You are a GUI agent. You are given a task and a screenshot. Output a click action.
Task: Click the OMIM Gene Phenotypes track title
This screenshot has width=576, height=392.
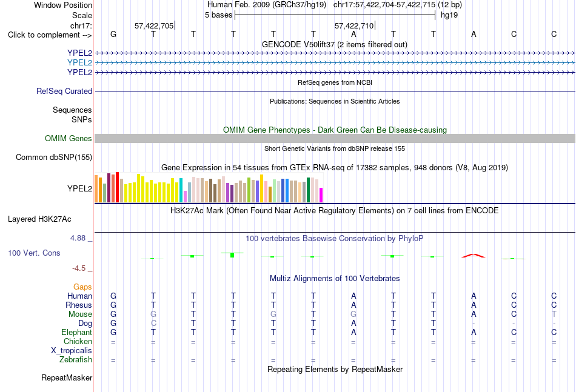click(x=335, y=130)
